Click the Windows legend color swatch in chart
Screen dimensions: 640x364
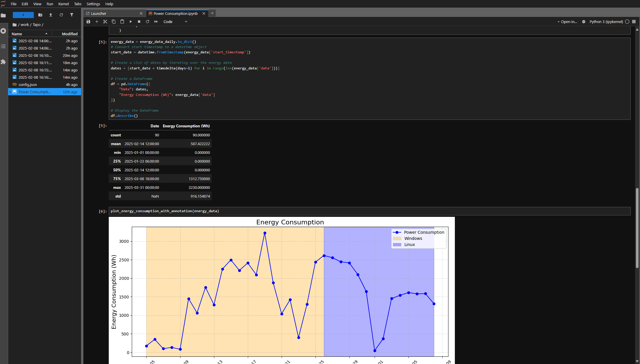click(397, 238)
